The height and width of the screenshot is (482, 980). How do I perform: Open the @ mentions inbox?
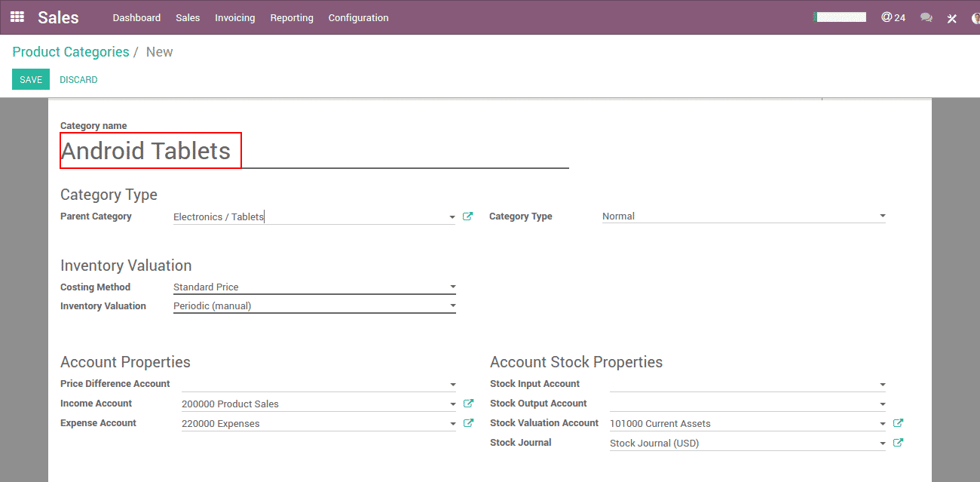pos(893,17)
